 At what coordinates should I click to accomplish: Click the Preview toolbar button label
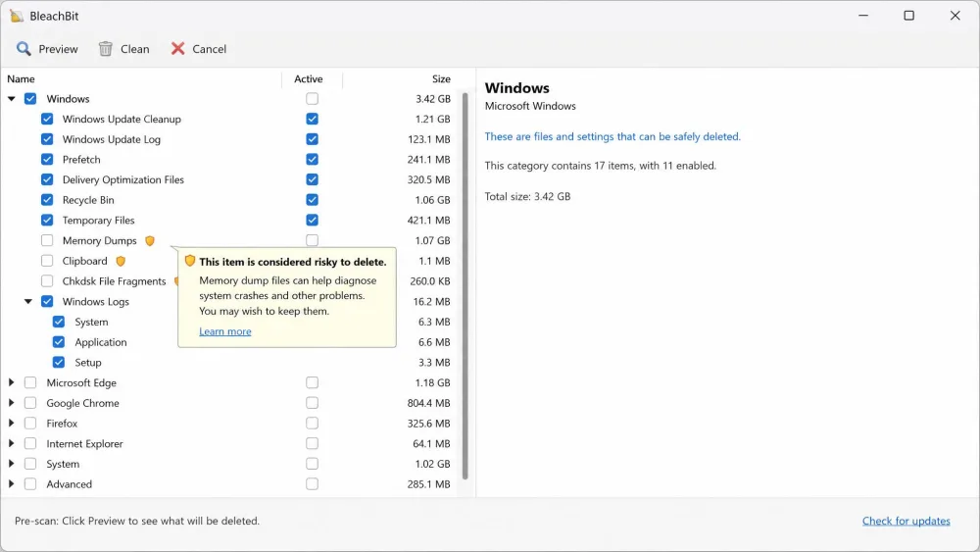(x=58, y=49)
